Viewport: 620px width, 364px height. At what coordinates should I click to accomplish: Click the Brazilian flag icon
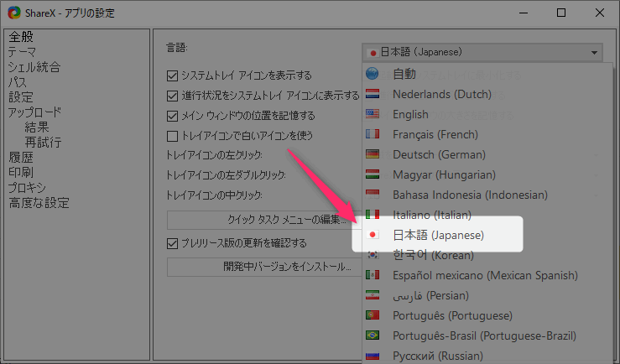tap(373, 335)
